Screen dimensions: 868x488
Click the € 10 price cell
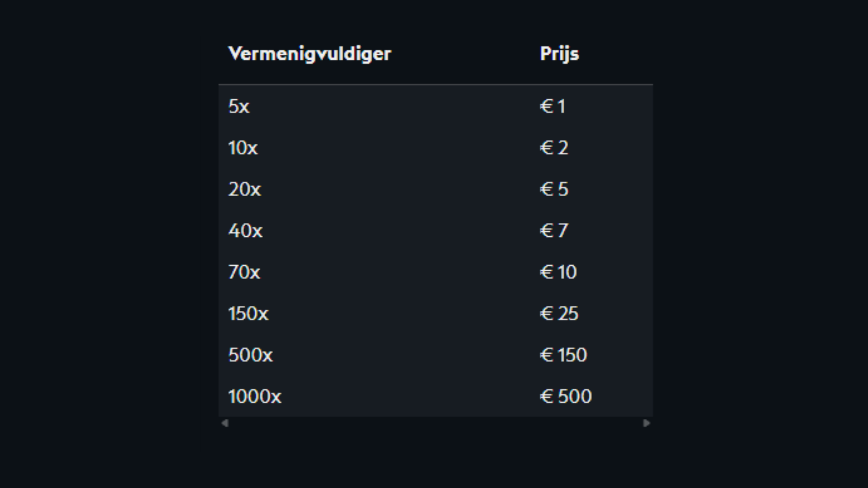click(x=558, y=272)
